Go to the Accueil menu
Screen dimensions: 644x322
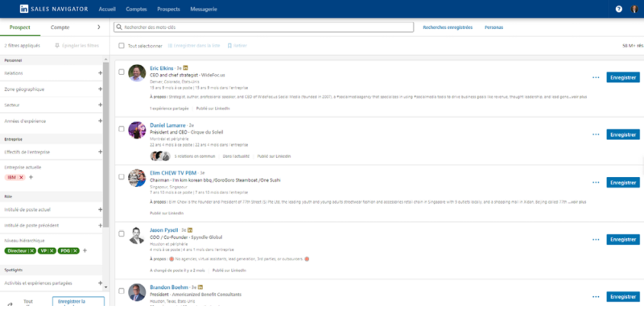(x=107, y=9)
